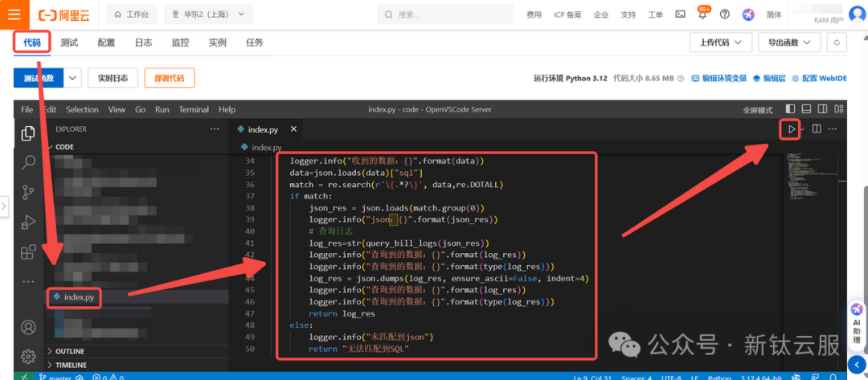Click the 配置 WebIDE link
Screen dimensions: 868x380
click(x=819, y=79)
